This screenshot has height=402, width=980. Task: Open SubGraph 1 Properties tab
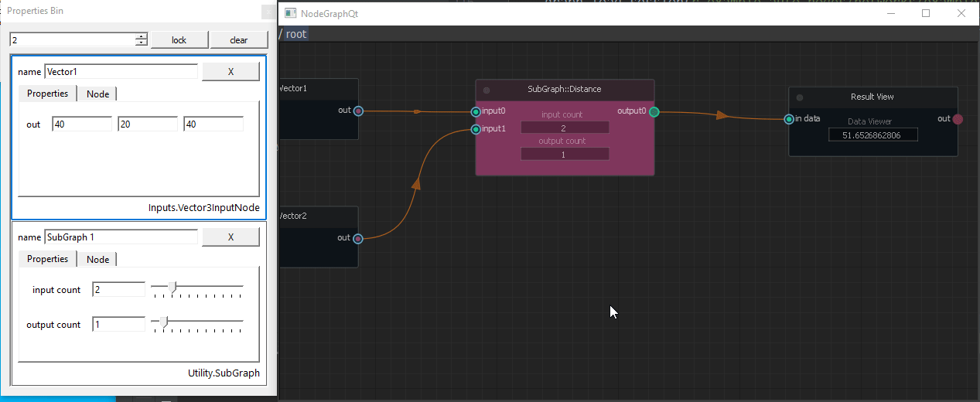(x=48, y=259)
